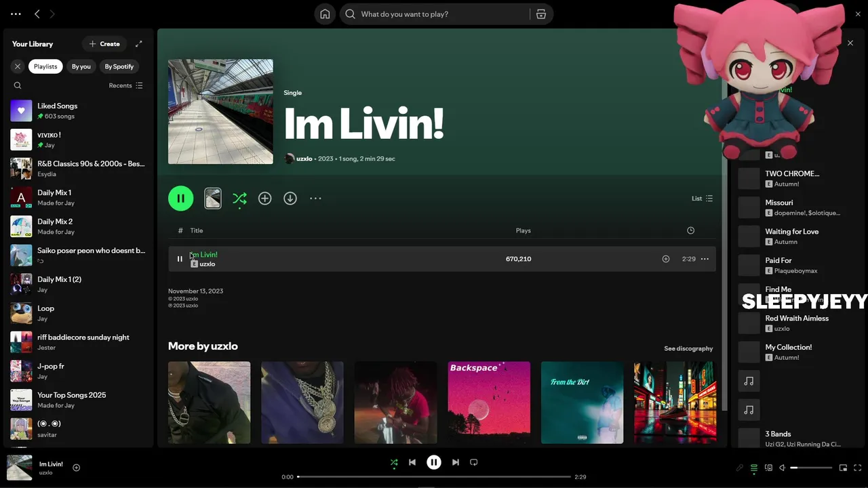Skip to previous track
868x488 pixels.
pos(412,462)
